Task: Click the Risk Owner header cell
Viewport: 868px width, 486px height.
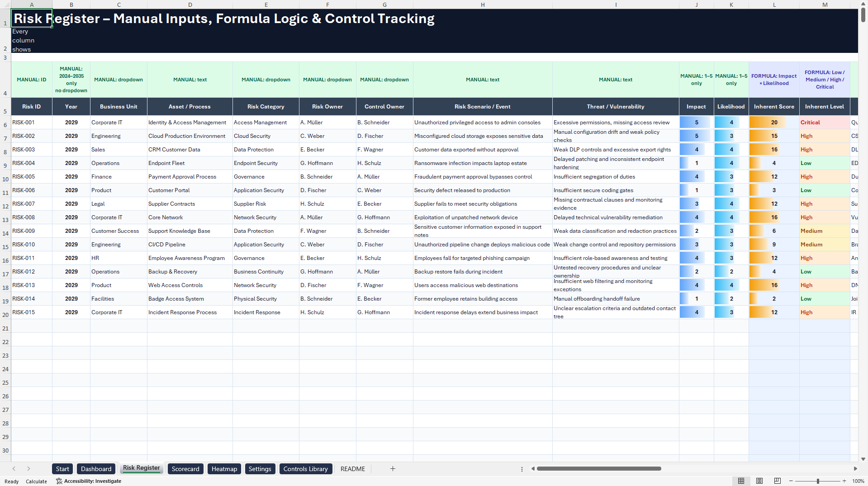Action: [327, 107]
